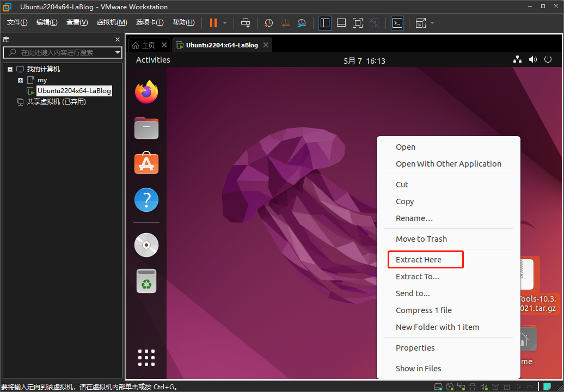Screen dimensions: 564x392
Task: Pause the virtual machine with the orange pause icon
Action: click(x=213, y=23)
